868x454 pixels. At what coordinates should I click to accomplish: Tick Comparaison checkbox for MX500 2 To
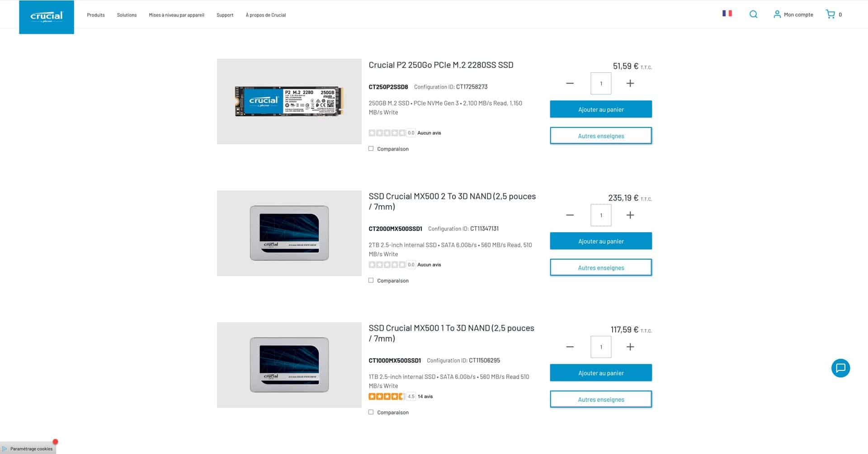point(371,281)
